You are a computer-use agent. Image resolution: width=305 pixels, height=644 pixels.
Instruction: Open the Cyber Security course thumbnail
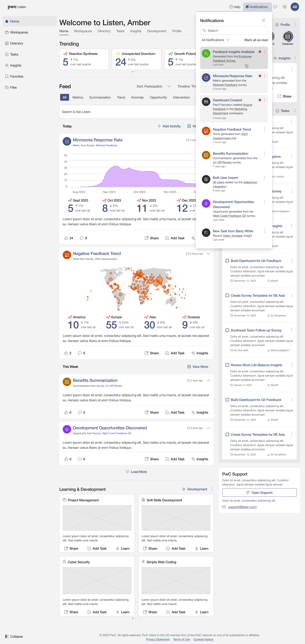[97, 581]
